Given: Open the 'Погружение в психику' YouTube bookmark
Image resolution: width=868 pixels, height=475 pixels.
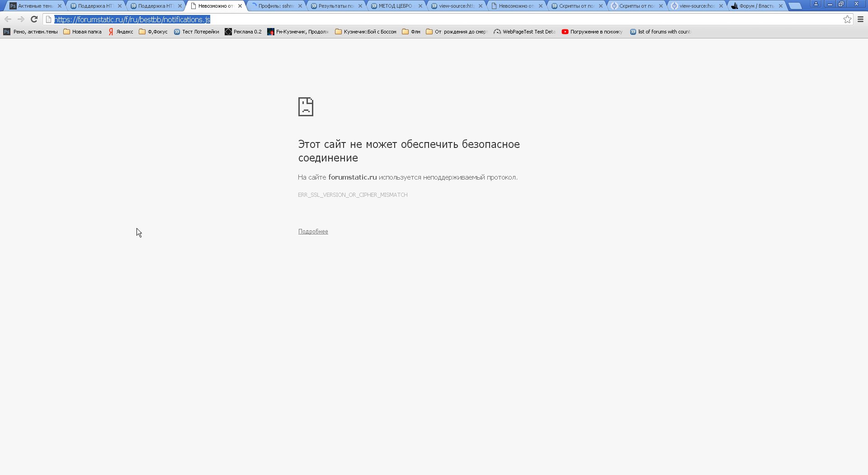Looking at the screenshot, I should (x=592, y=32).
